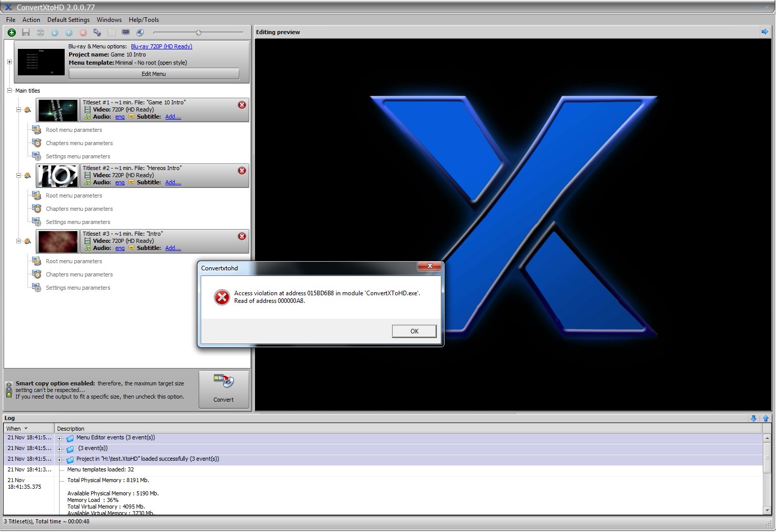Viewport: 776px width, 532px height.
Task: Remove Titleset #3 with red X
Action: 242,236
